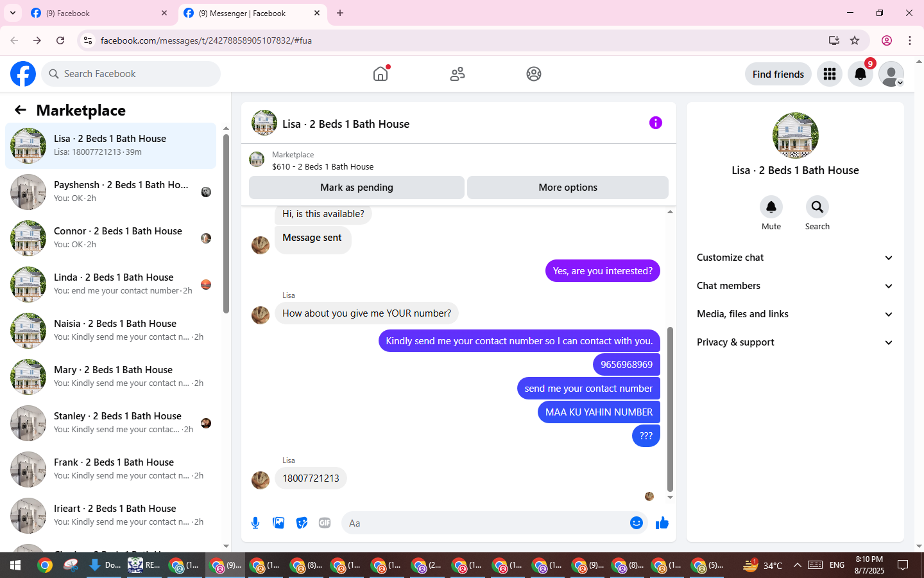The width and height of the screenshot is (924, 578).
Task: Reload the page in Chrome
Action: [60, 40]
